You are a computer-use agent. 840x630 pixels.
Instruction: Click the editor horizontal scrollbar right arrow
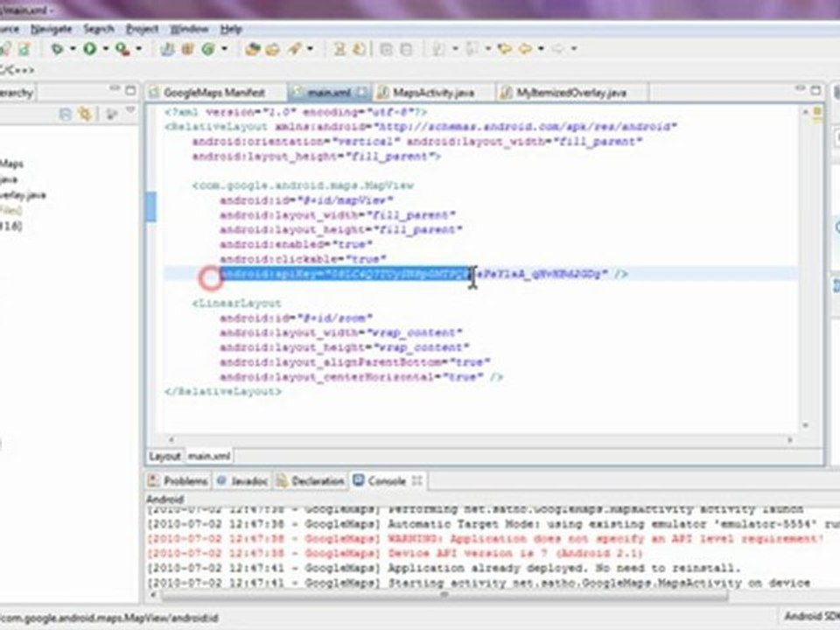[x=790, y=440]
